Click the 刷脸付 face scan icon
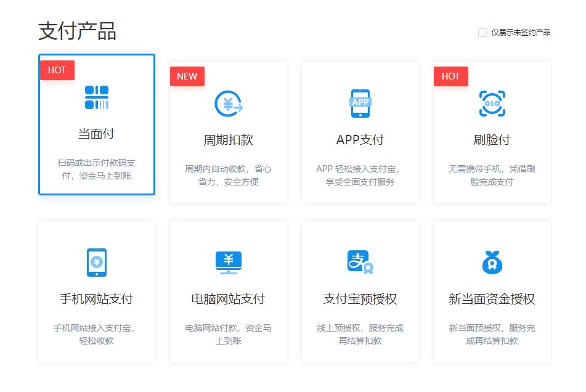This screenshot has height=392, width=586. tap(492, 104)
